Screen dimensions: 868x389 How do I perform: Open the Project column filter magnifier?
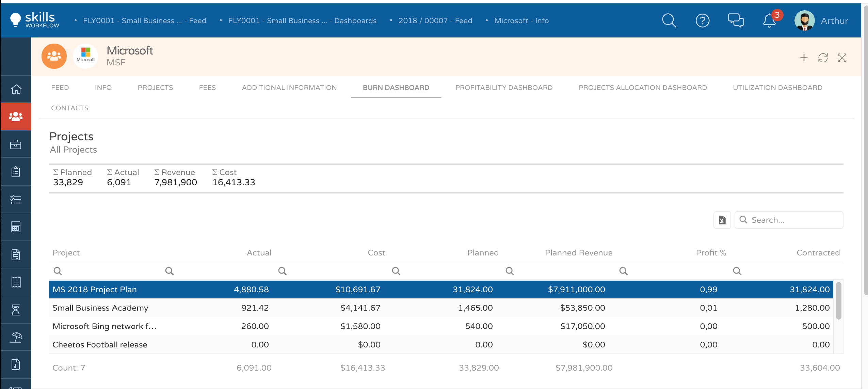(x=58, y=271)
